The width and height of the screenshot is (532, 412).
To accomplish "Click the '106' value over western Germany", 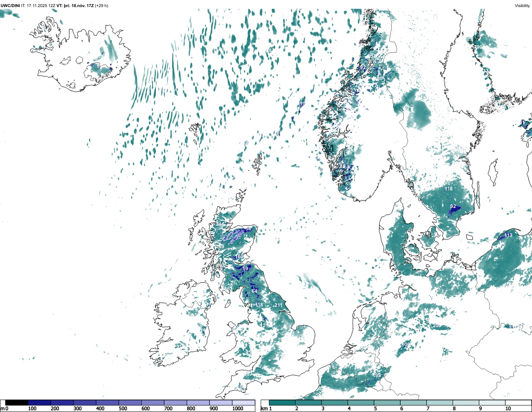I will (406, 345).
